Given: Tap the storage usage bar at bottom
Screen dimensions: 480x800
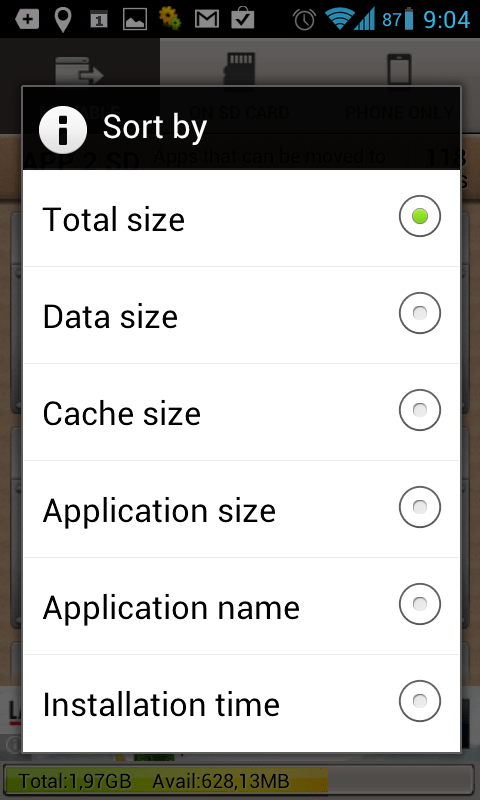Looking at the screenshot, I should click(x=240, y=781).
